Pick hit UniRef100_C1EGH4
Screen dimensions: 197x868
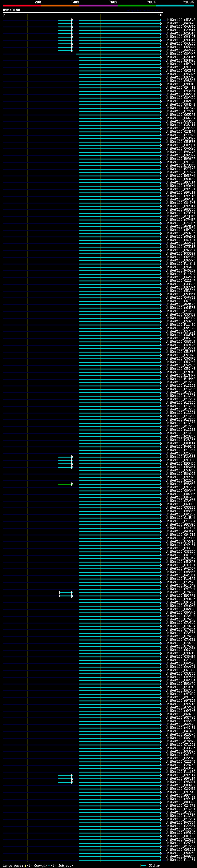click(180, 521)
